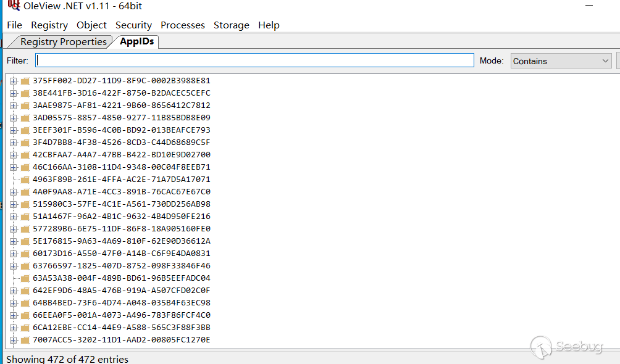Select the AppIDs tab
Screen dimensions: 620x364
tap(136, 41)
